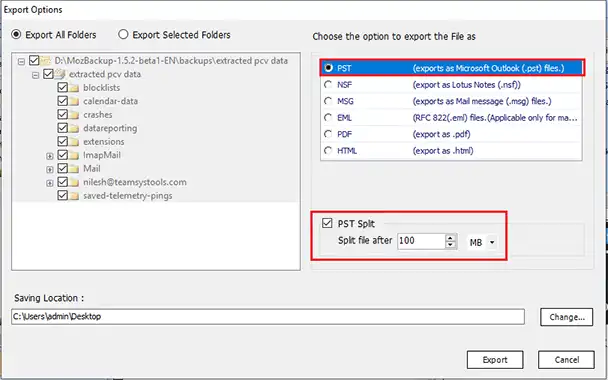The image size is (608, 380).
Task: Increase split size with up arrow
Action: point(450,238)
